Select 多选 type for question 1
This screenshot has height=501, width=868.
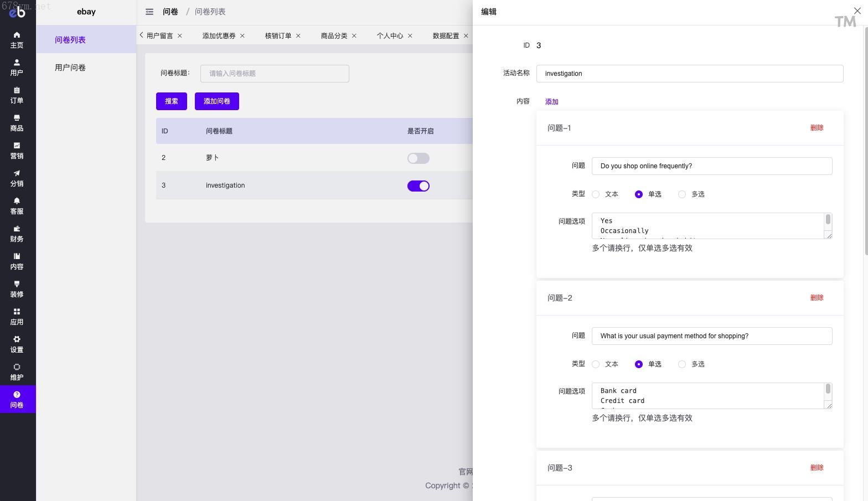[x=682, y=194]
